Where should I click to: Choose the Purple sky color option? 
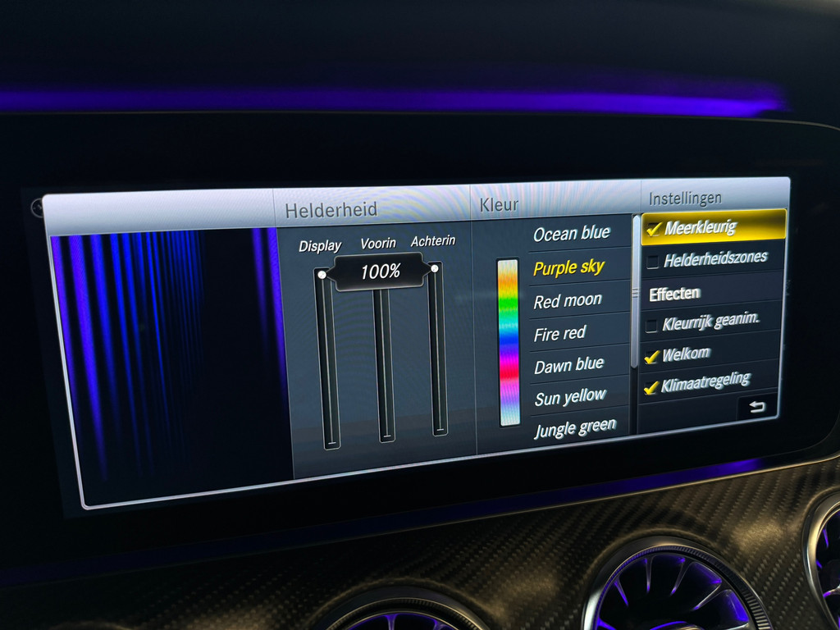[568, 267]
